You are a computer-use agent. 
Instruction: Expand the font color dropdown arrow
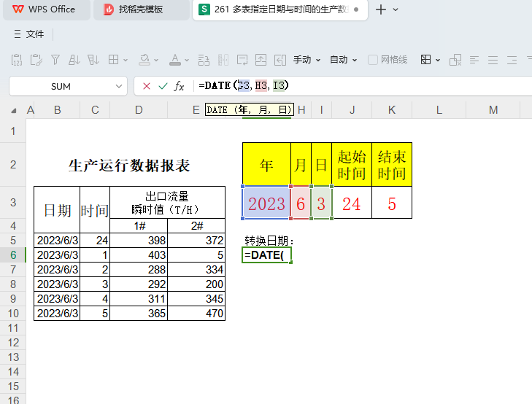pyautogui.click(x=187, y=60)
